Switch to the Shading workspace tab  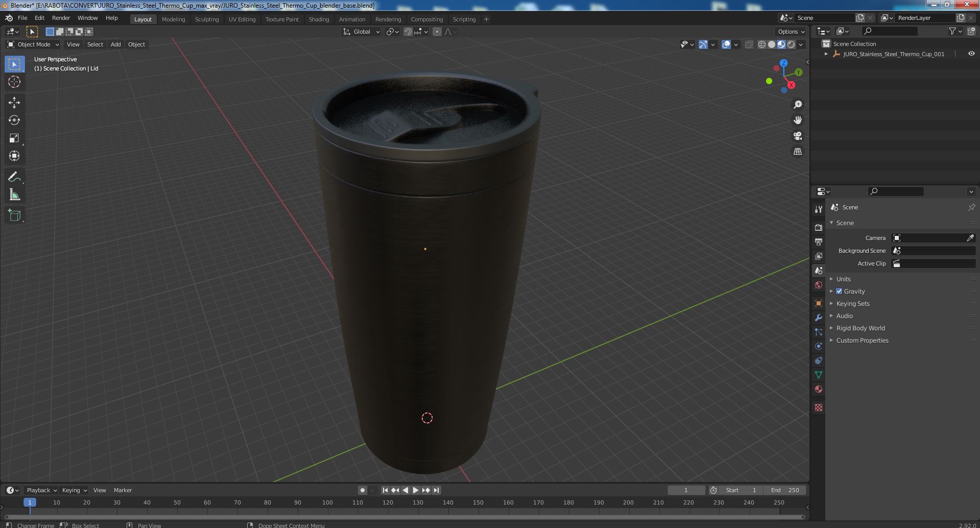319,19
